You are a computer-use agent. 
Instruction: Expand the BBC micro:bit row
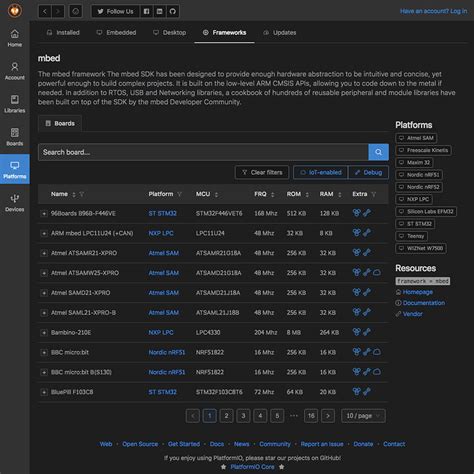point(44,352)
